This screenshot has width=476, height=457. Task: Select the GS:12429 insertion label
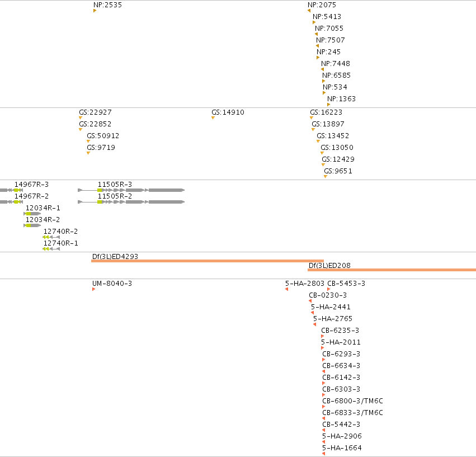click(x=338, y=159)
